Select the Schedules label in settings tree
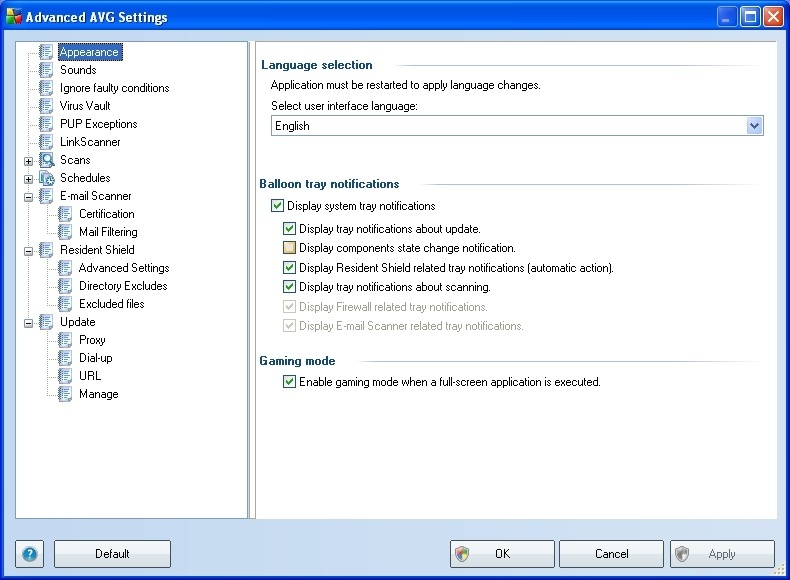This screenshot has width=790, height=580. point(85,178)
